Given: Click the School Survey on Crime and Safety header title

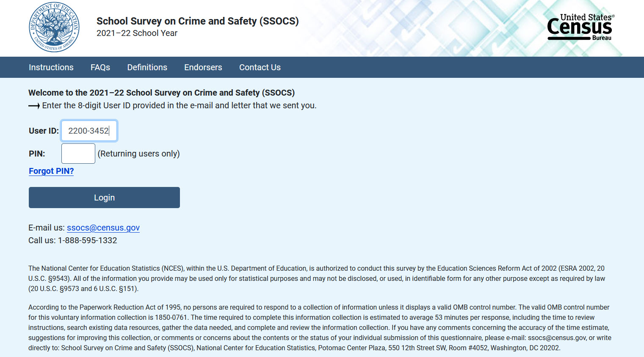Looking at the screenshot, I should click(x=198, y=21).
